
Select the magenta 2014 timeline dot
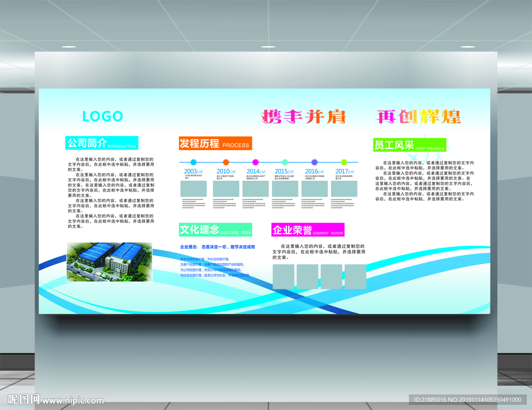[256, 162]
